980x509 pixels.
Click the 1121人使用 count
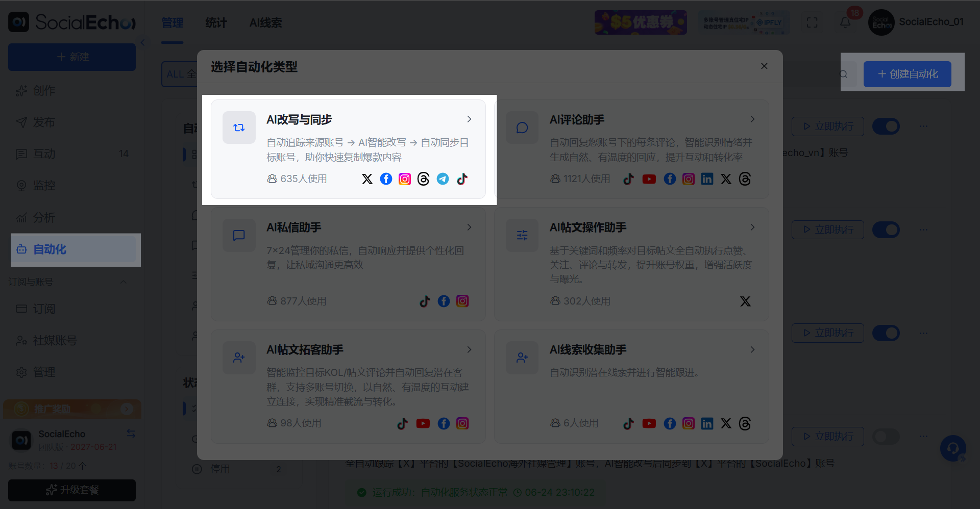(580, 179)
